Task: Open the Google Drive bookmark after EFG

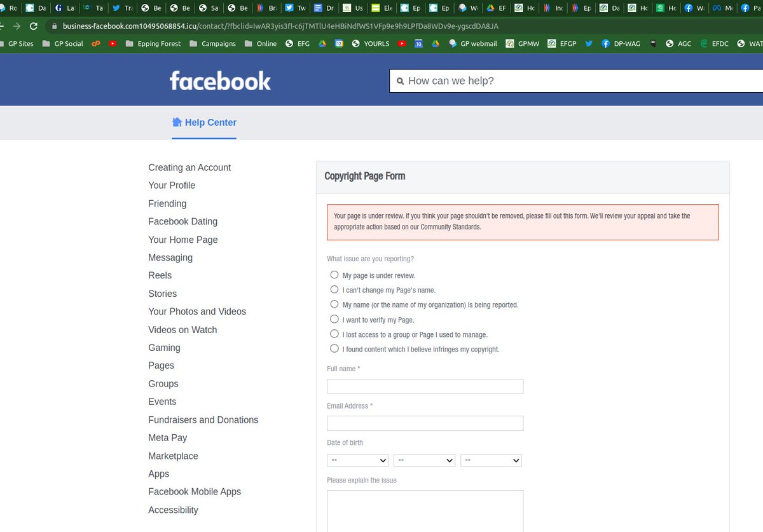Action: (x=322, y=43)
